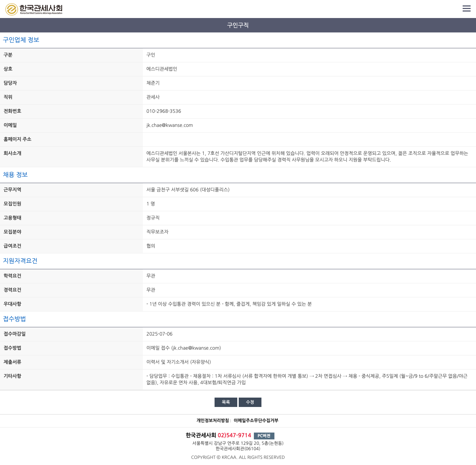Click the 경력요건 value 무관
The width and height of the screenshot is (476, 465).
coord(151,290)
